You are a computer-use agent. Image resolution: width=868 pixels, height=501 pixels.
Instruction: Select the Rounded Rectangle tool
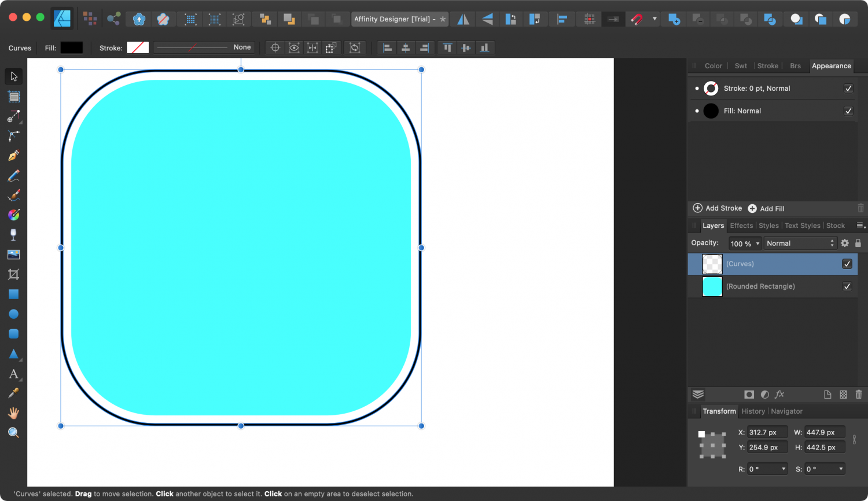[x=13, y=334]
